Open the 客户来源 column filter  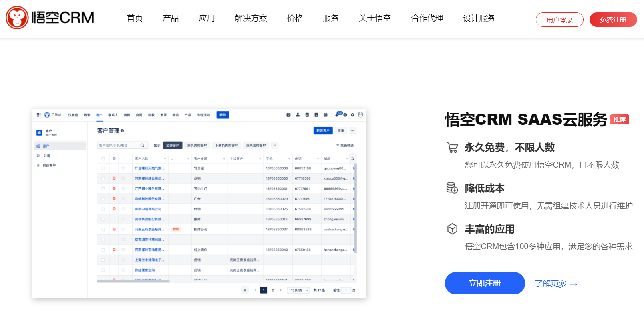224,159
